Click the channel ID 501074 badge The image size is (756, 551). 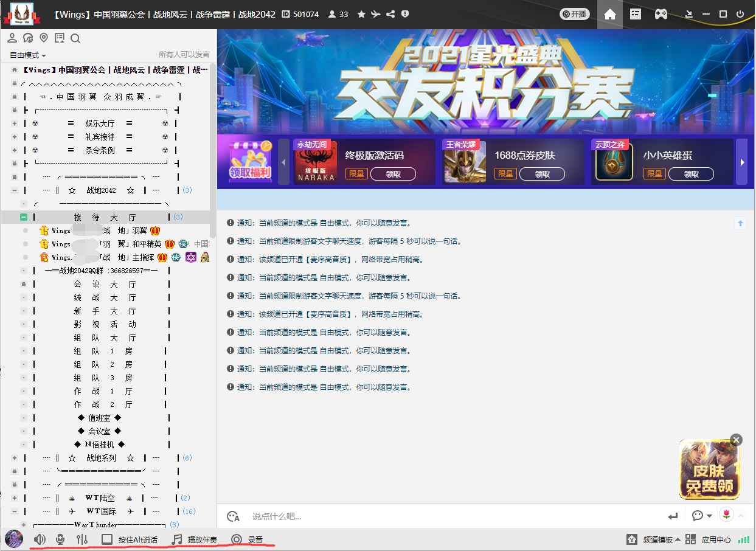pyautogui.click(x=300, y=14)
